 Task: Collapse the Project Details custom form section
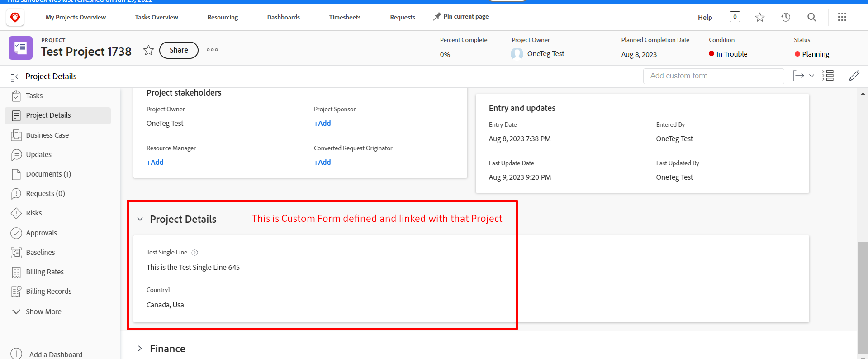click(x=140, y=219)
